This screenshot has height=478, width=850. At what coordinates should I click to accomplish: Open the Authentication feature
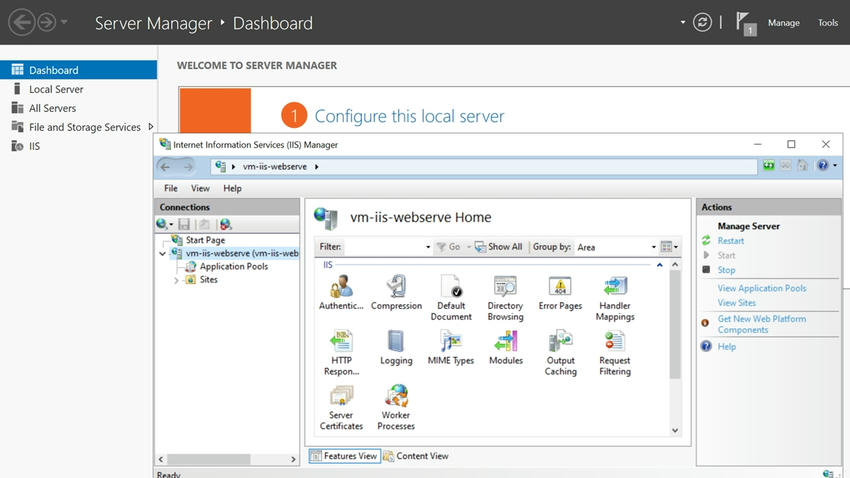[341, 293]
